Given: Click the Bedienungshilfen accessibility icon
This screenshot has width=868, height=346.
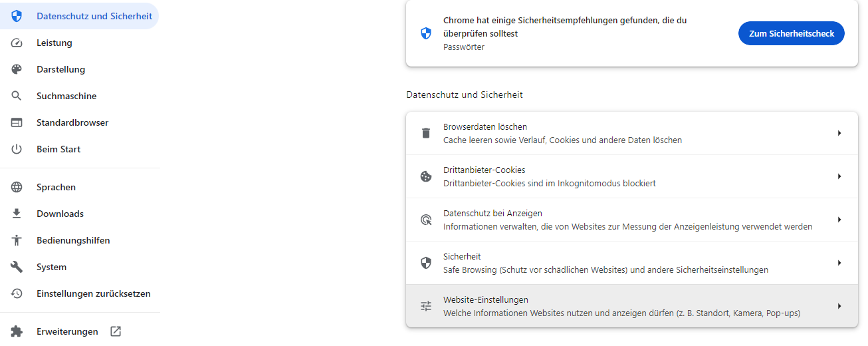Looking at the screenshot, I should (x=17, y=240).
